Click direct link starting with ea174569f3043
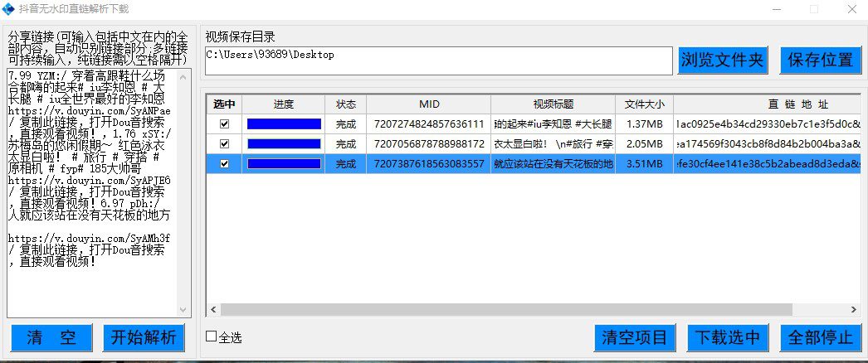Screen dimensions: 868x363 768,144
